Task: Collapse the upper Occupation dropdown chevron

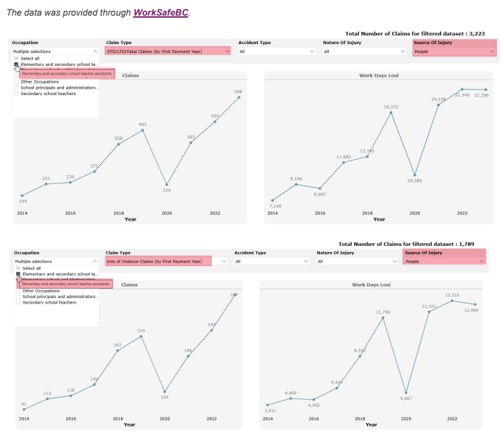Action: [x=94, y=51]
